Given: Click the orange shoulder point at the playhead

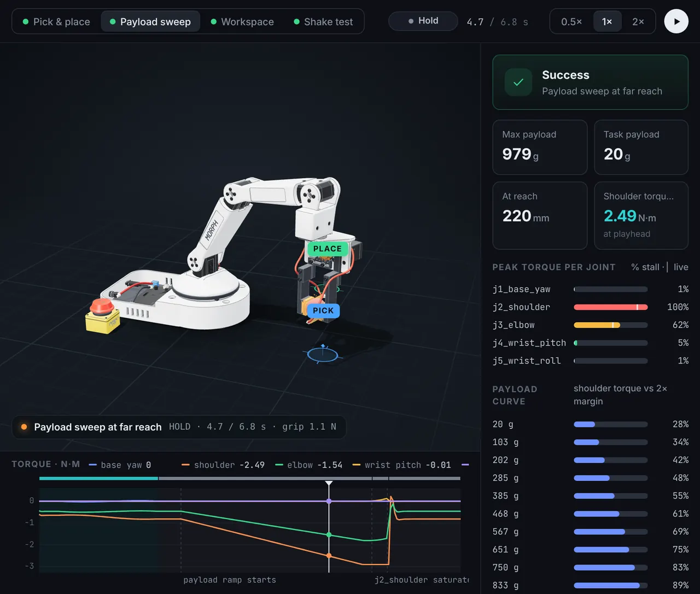Looking at the screenshot, I should (x=329, y=556).
